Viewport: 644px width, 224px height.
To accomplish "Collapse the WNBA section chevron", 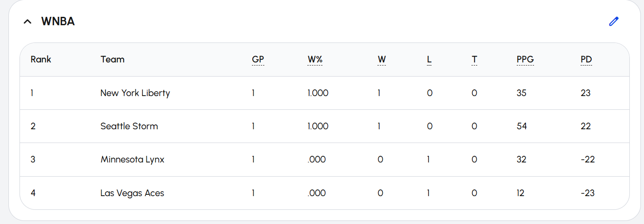I will pyautogui.click(x=27, y=21).
